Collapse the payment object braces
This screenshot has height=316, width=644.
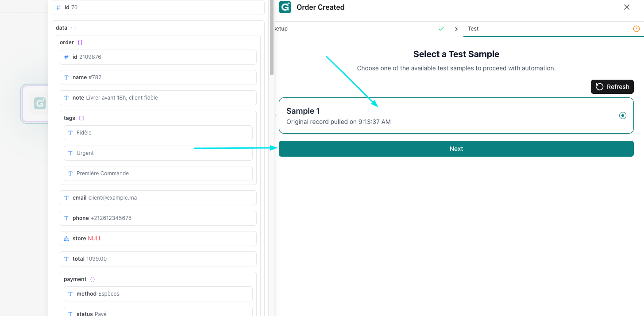[x=92, y=279]
